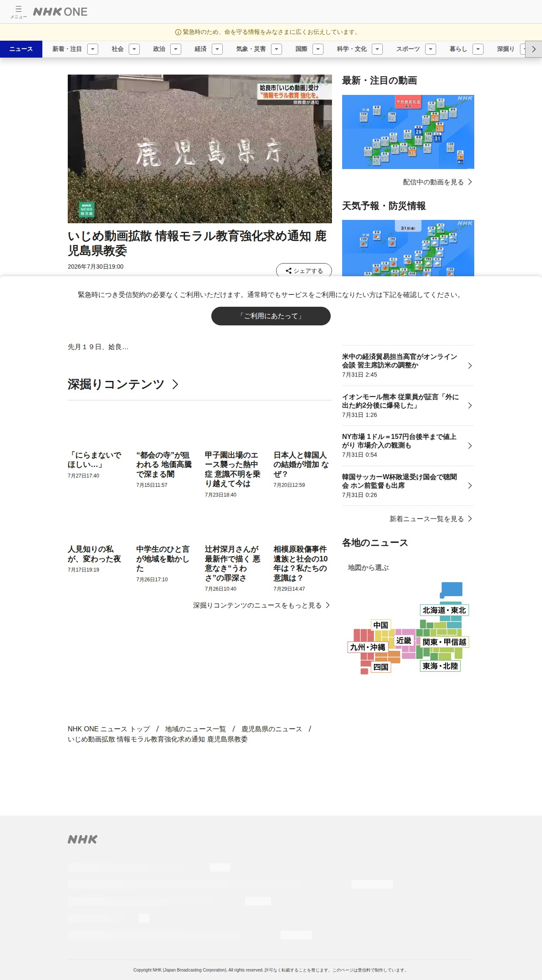Open the スポーツ menu item
Screen dimensions: 542x980
[x=408, y=49]
